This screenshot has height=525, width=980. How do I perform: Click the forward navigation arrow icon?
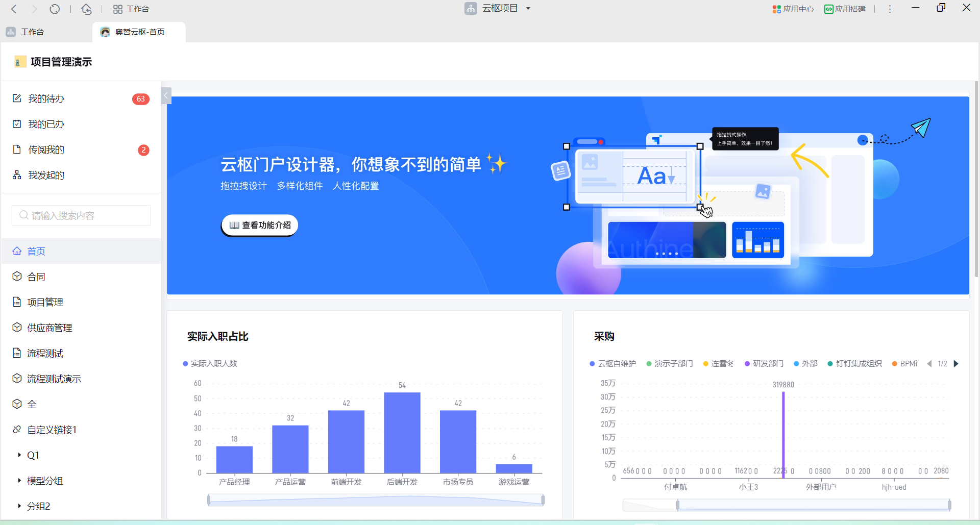(34, 9)
